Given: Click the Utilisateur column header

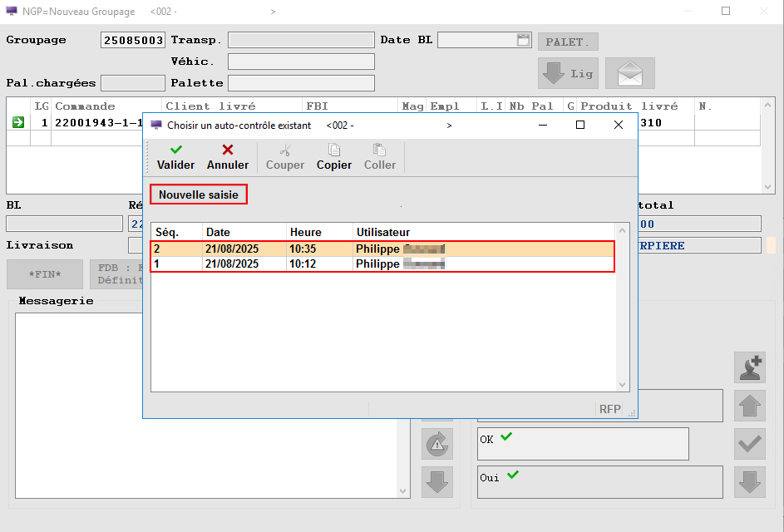Looking at the screenshot, I should 482,232.
